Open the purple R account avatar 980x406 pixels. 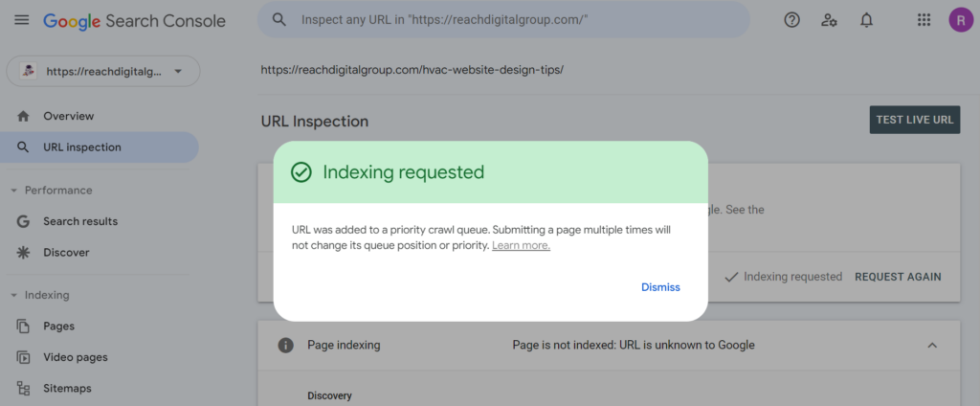coord(961,20)
